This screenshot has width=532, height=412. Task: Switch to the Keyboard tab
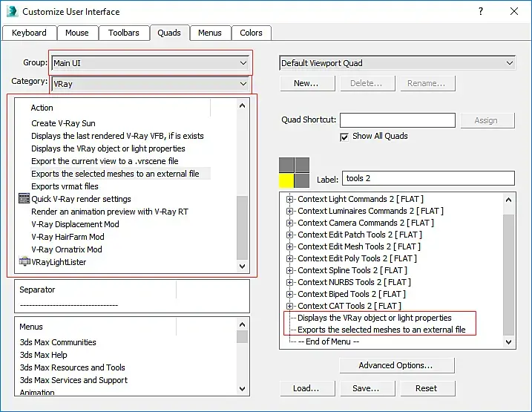(x=29, y=33)
